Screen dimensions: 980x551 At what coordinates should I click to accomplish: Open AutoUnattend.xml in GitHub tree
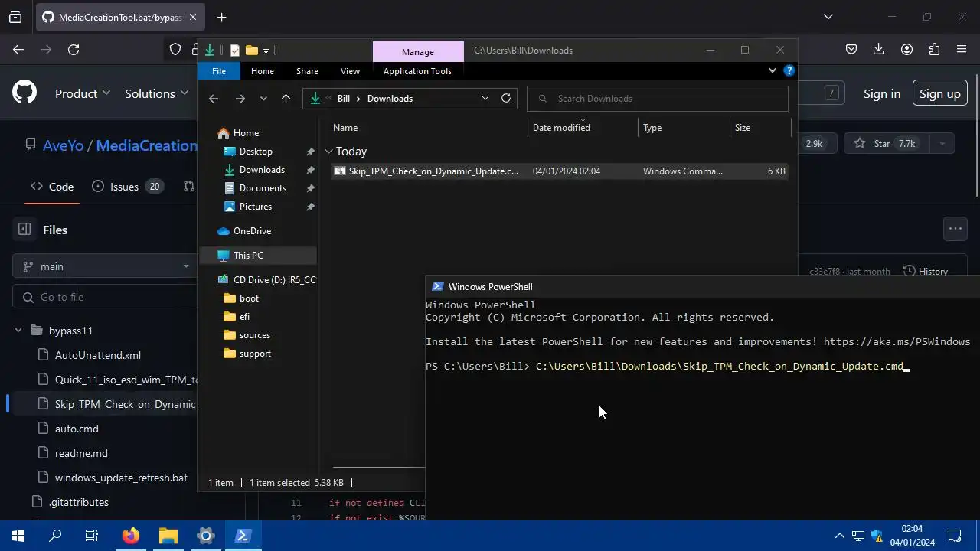point(97,355)
